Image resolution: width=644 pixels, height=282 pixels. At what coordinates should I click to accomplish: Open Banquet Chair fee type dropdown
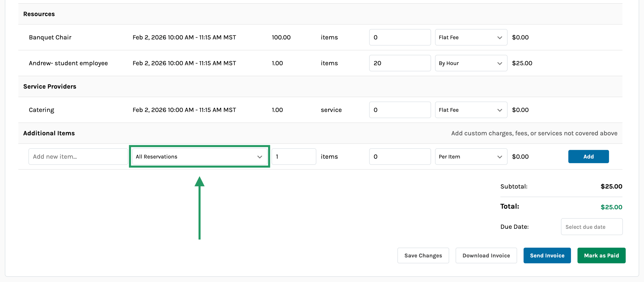(x=471, y=38)
